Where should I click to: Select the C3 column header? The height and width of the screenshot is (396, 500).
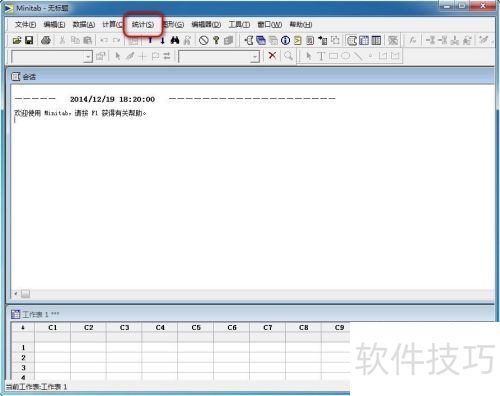pos(124,328)
